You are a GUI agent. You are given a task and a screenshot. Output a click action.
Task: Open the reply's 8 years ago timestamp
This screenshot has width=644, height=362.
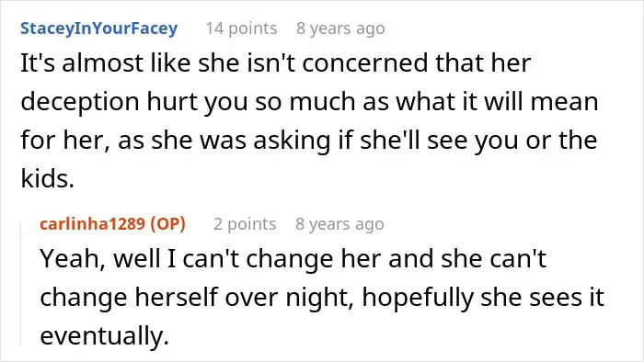click(339, 224)
